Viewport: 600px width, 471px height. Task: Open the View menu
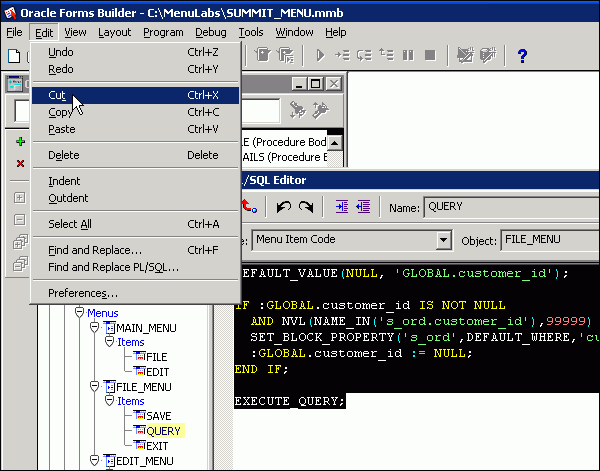click(75, 33)
